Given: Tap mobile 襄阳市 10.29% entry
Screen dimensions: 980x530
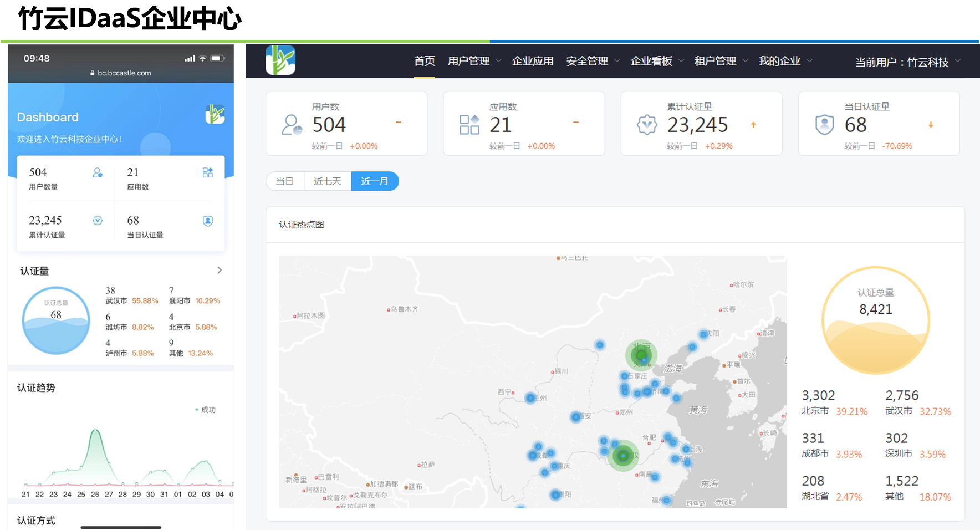Looking at the screenshot, I should click(195, 295).
